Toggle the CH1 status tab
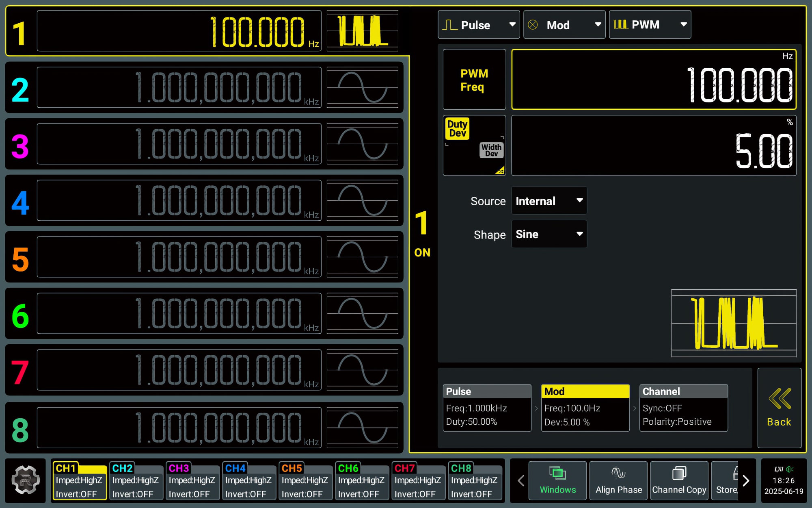Viewport: 812px width, 508px height. (x=80, y=481)
